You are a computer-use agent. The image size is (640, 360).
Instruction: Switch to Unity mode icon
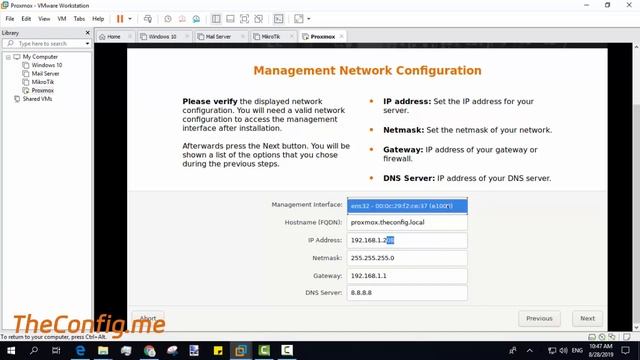259,19
